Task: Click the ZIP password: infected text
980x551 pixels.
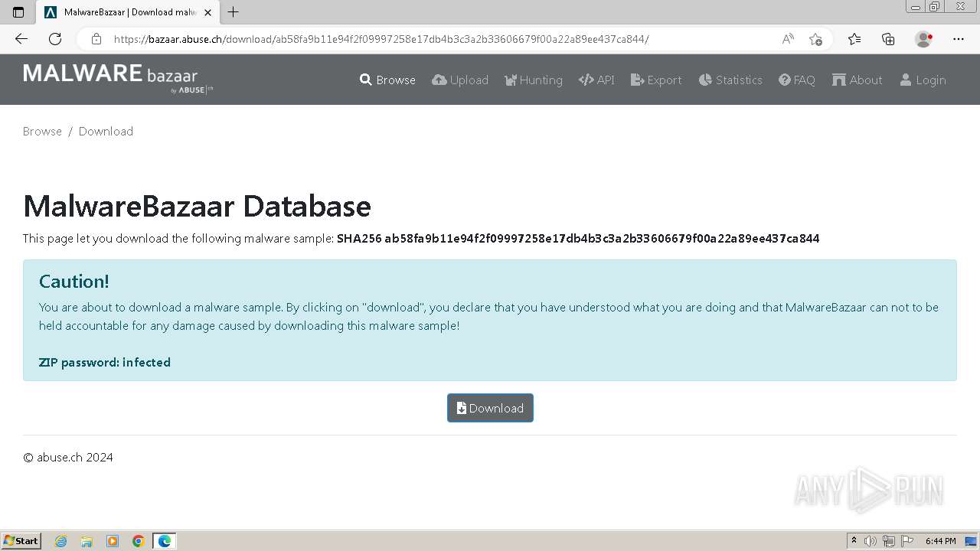Action: (105, 362)
